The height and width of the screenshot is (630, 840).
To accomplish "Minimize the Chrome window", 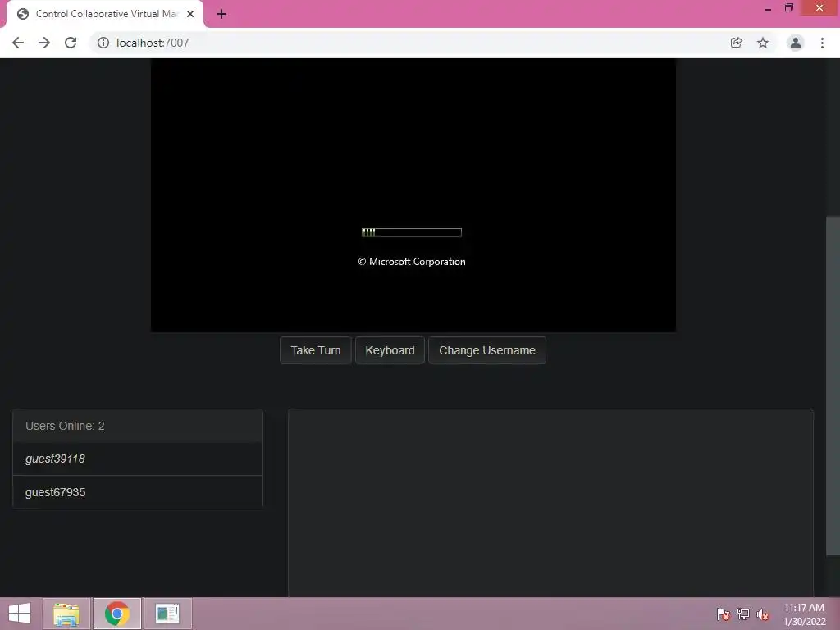I will [768, 8].
